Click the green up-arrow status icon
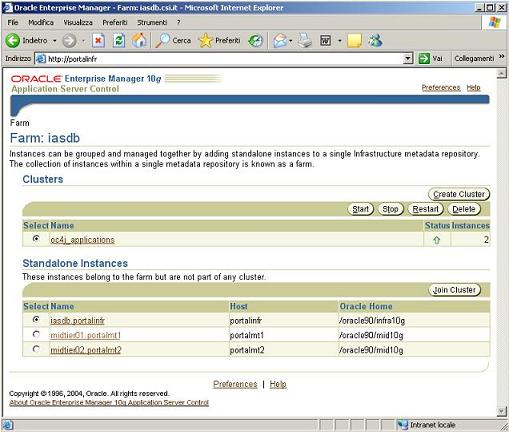509x432 pixels. click(x=437, y=240)
